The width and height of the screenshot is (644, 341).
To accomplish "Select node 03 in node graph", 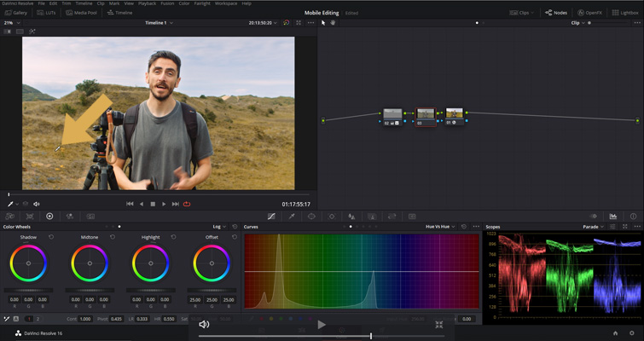I will tap(425, 116).
